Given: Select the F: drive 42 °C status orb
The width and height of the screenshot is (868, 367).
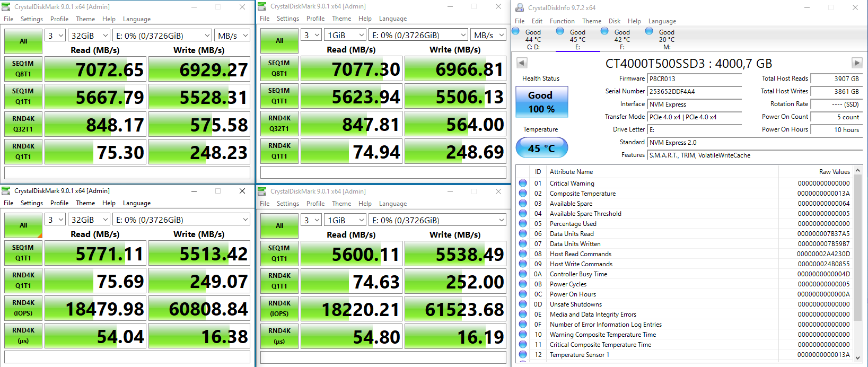Looking at the screenshot, I should [x=604, y=31].
